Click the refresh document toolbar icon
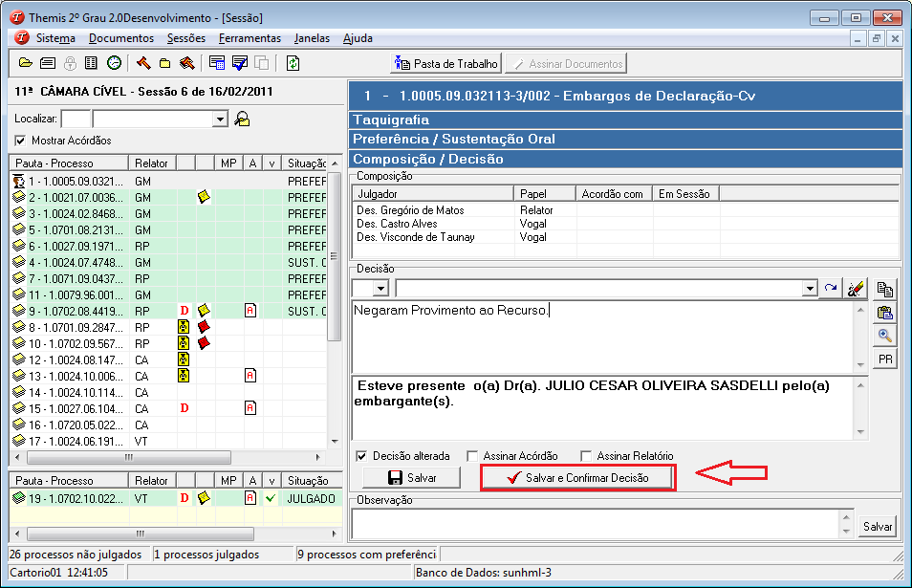Image resolution: width=912 pixels, height=588 pixels. pyautogui.click(x=293, y=63)
